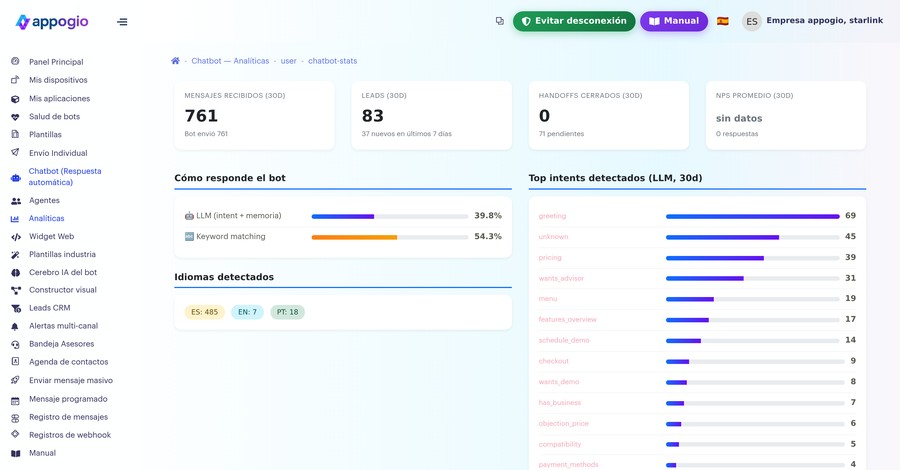Click the Leads CRM funnel icon
This screenshot has height=470, width=900.
(x=16, y=308)
